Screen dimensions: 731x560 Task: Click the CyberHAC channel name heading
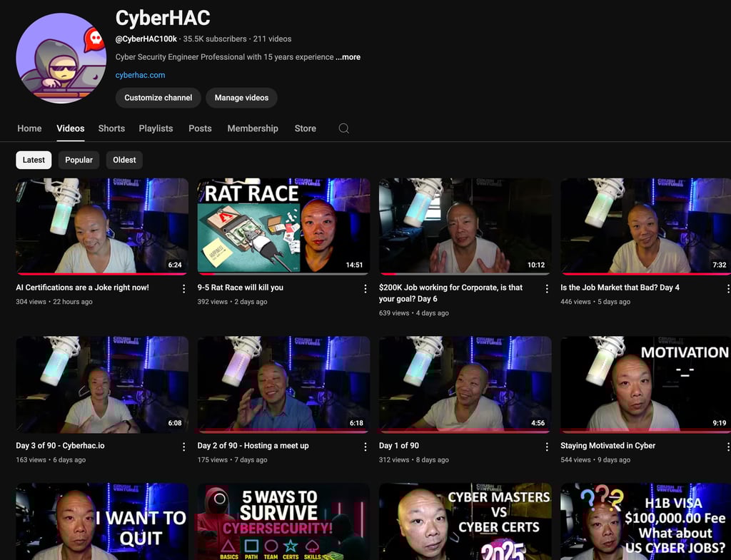click(x=163, y=18)
